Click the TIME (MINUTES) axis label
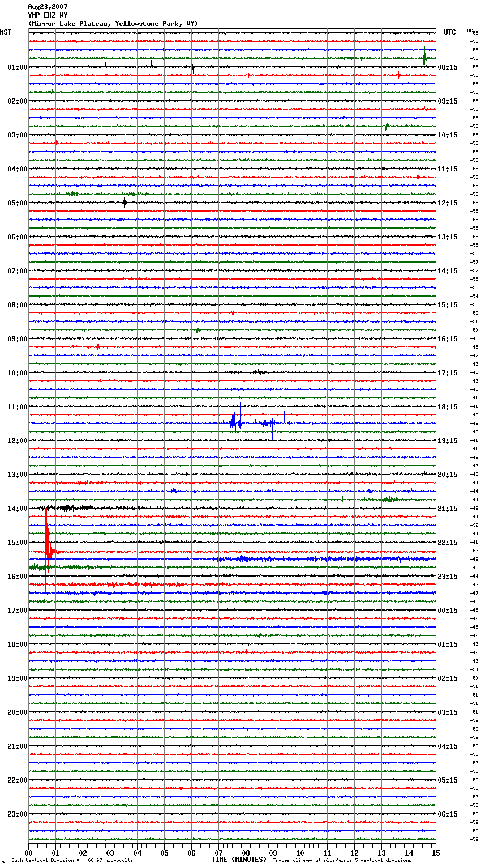Viewport: 481px width, 868px height. [239, 860]
